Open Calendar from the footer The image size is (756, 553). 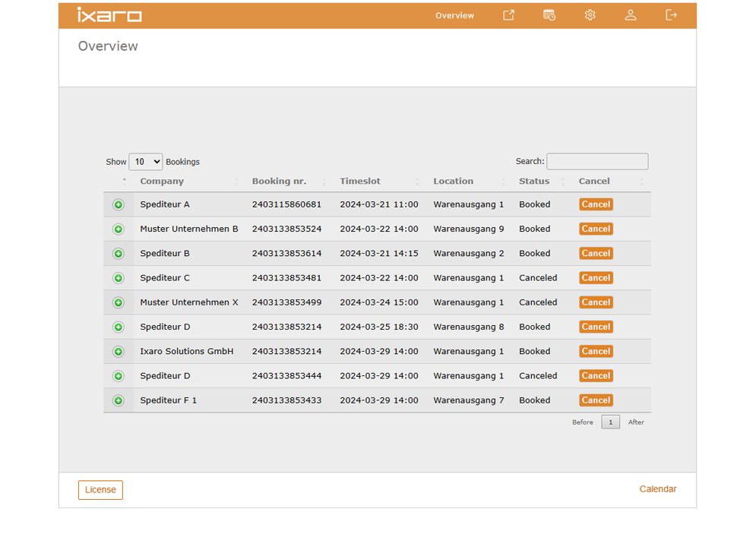658,489
